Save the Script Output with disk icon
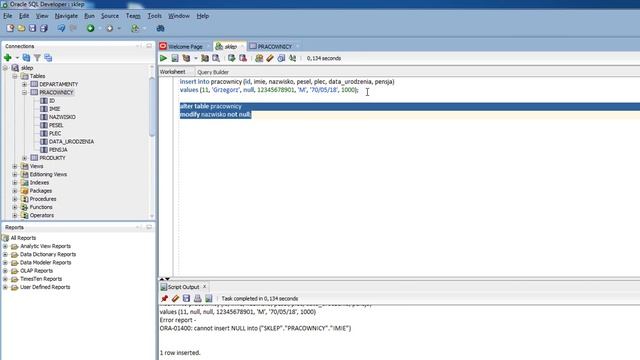 [187, 298]
